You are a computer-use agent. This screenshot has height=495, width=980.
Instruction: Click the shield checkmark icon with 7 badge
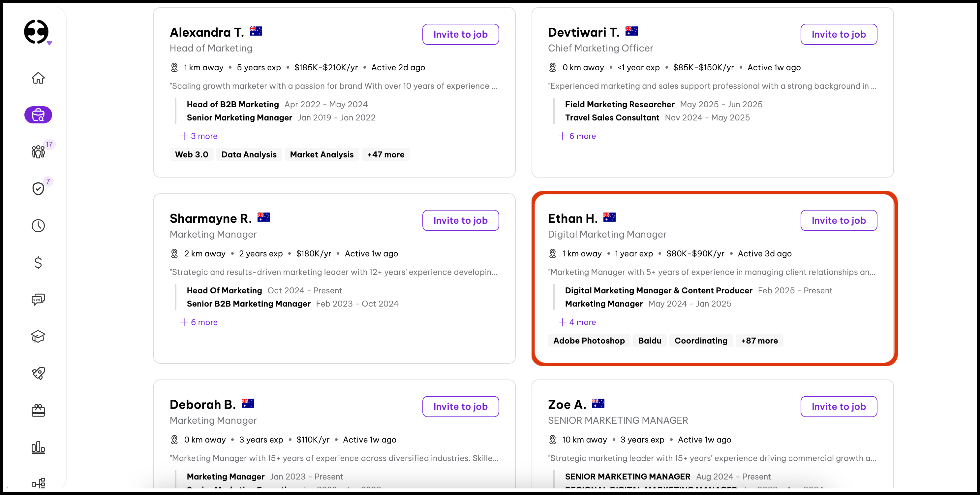[x=38, y=188]
